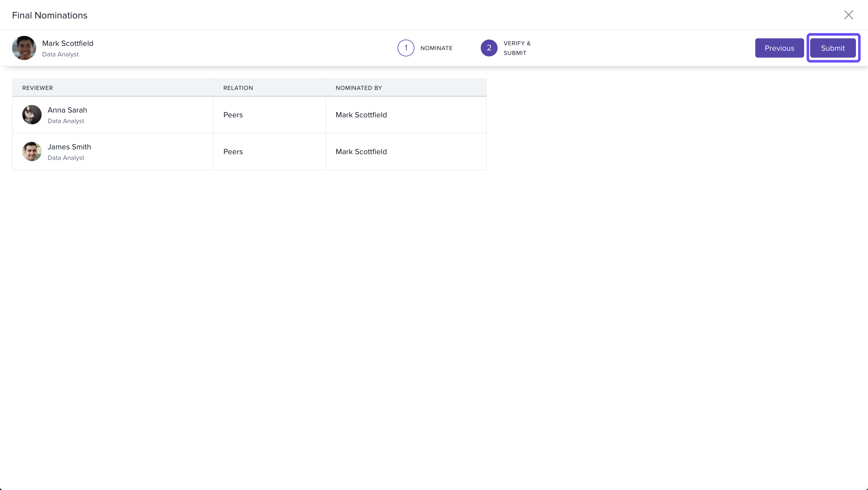The image size is (868, 490).
Task: Click the VERIFY & SUBMIT step label
Action: click(517, 48)
